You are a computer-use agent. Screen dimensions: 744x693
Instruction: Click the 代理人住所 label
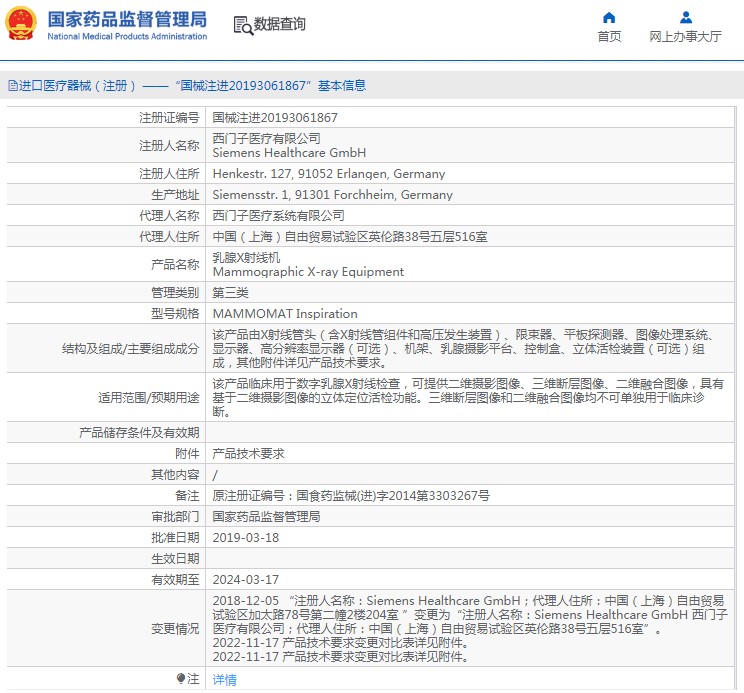pos(169,237)
